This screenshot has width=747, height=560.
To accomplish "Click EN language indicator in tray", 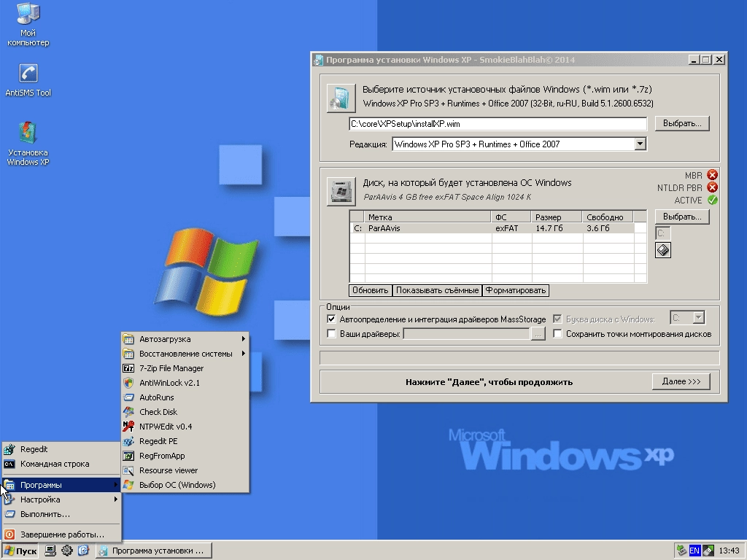I will coord(694,551).
